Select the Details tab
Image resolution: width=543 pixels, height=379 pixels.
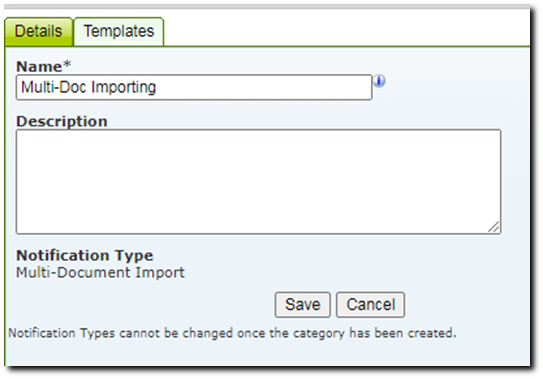(x=38, y=31)
